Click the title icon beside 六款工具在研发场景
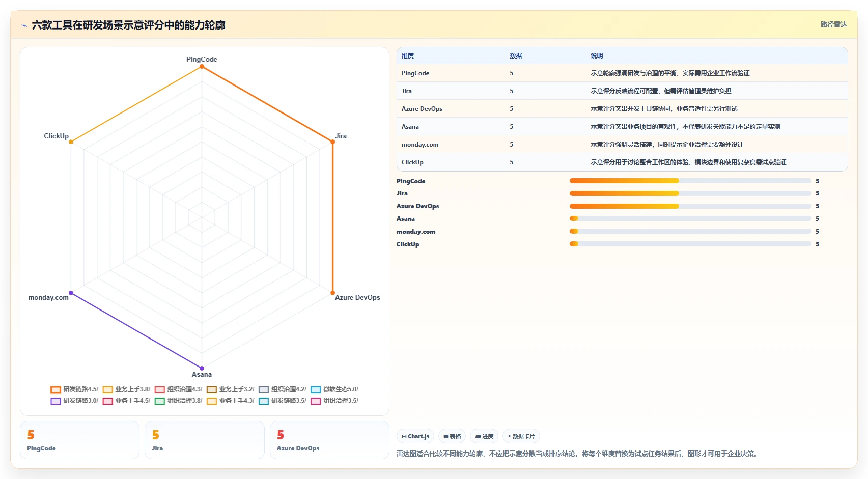The height and width of the screenshot is (479, 868). [x=24, y=25]
